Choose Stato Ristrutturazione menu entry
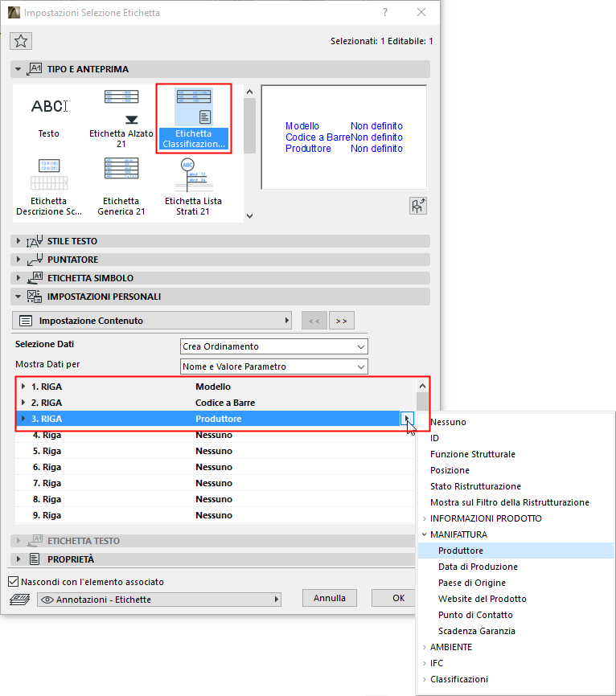Image resolution: width=616 pixels, height=696 pixels. pyautogui.click(x=515, y=486)
